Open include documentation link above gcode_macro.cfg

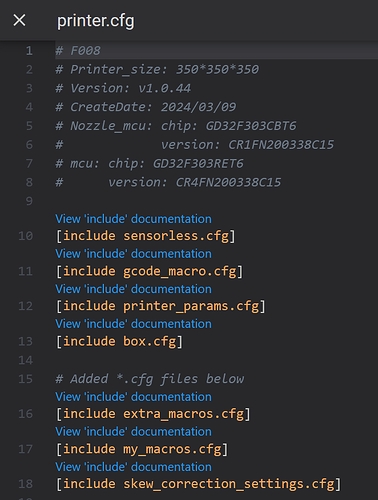[x=133, y=254]
